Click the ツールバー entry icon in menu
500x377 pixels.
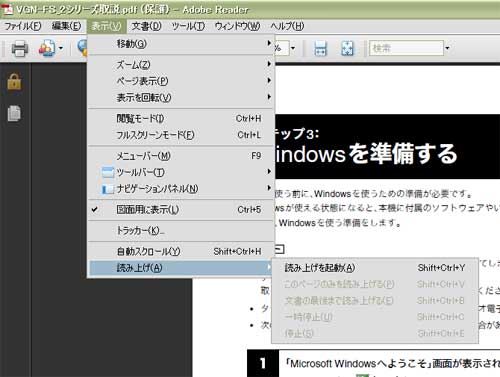[108, 172]
